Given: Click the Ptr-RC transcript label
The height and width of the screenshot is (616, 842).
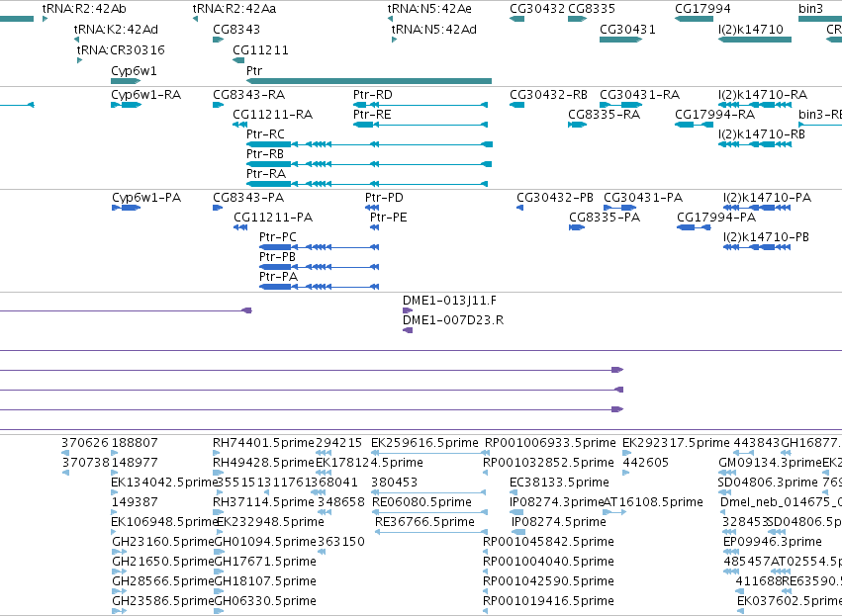Looking at the screenshot, I should click(x=265, y=134).
